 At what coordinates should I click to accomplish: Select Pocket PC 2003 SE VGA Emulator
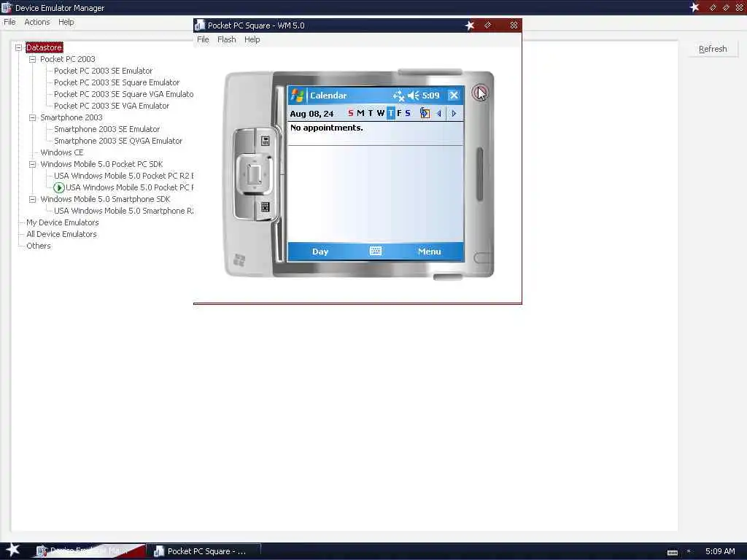(x=112, y=106)
